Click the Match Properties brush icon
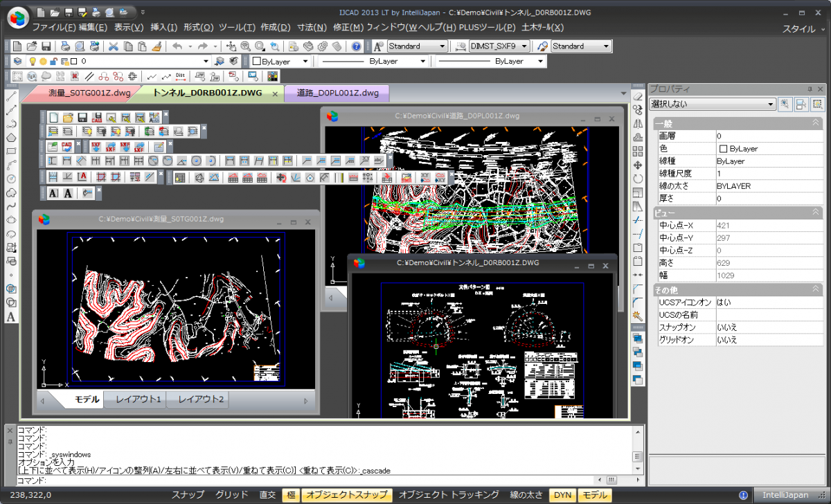831x504 pixels. [x=157, y=46]
